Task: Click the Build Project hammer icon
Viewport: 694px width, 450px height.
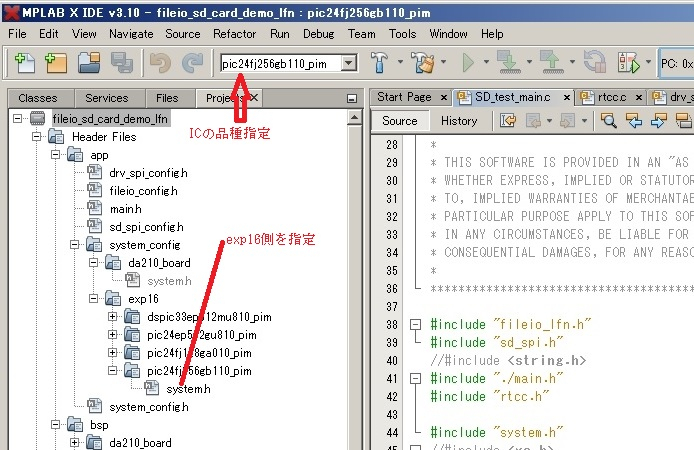Action: 379,62
